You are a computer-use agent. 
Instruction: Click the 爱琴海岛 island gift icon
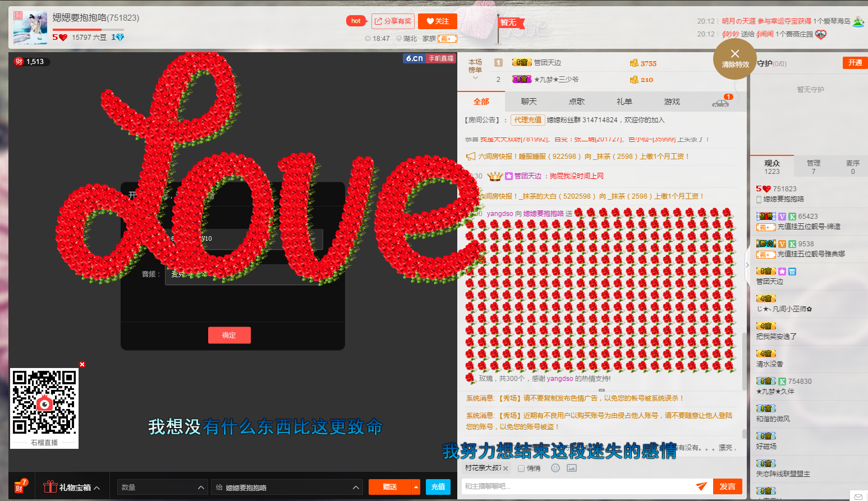click(858, 21)
